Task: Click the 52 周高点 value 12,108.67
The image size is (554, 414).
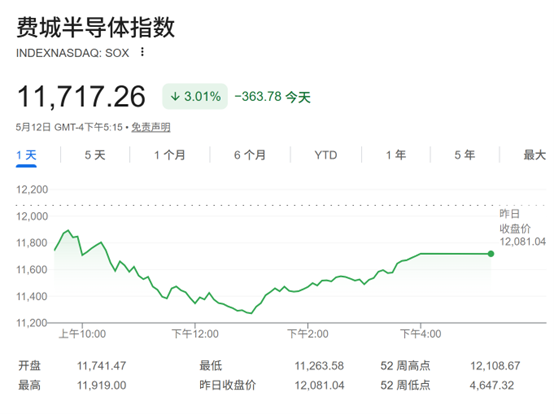Action: (x=495, y=366)
